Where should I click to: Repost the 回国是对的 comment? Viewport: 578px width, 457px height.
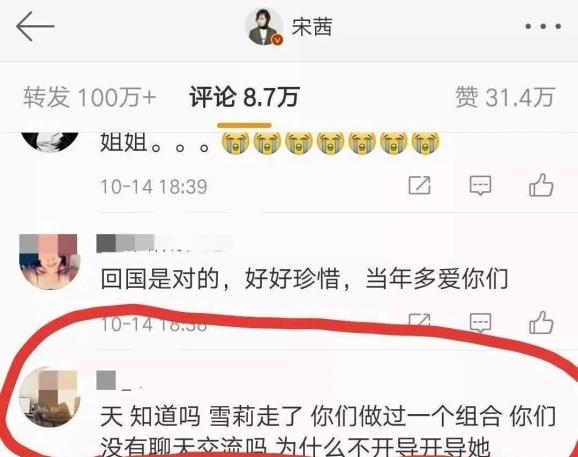(420, 321)
